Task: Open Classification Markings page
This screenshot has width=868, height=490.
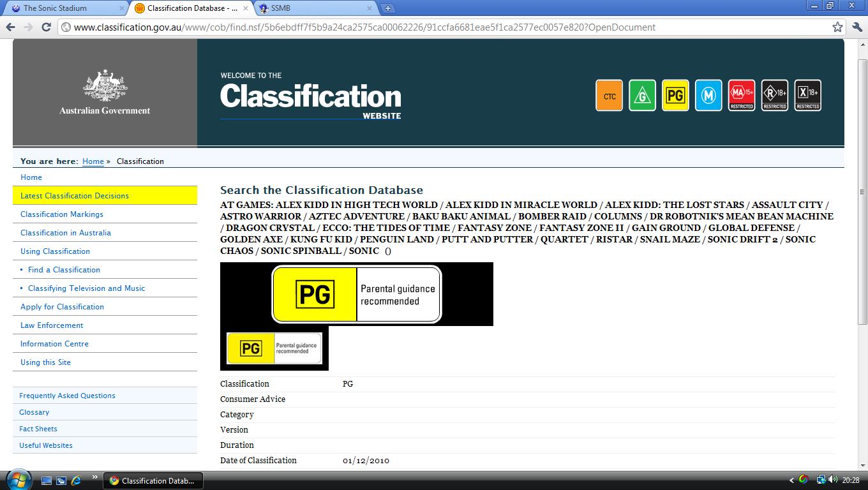Action: 62,214
